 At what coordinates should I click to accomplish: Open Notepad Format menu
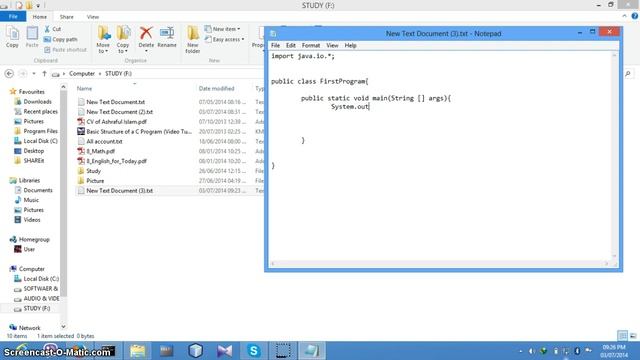click(311, 45)
